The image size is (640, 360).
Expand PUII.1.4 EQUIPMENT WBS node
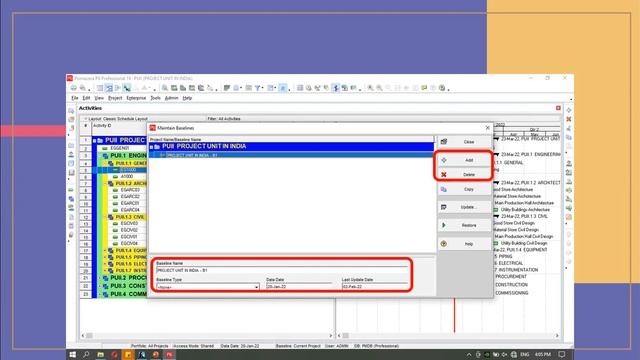click(x=105, y=250)
